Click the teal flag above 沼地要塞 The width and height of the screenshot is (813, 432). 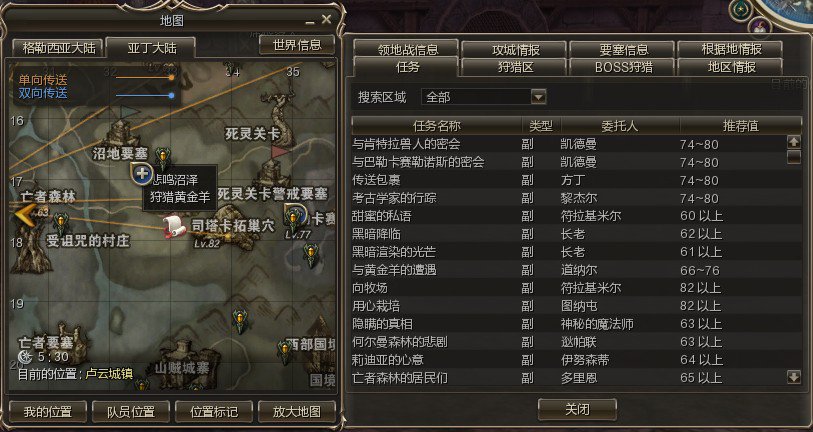[x=129, y=112]
